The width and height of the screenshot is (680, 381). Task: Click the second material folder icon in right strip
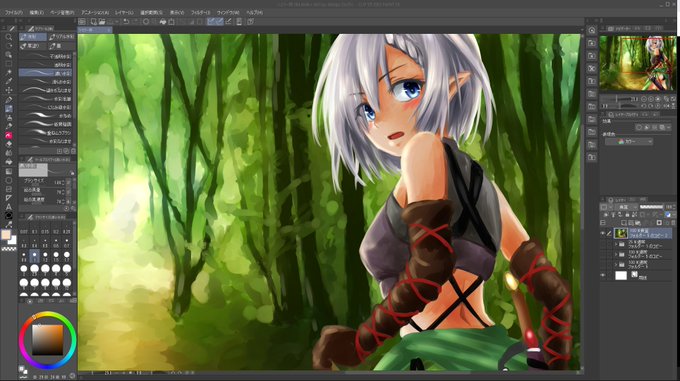592,55
